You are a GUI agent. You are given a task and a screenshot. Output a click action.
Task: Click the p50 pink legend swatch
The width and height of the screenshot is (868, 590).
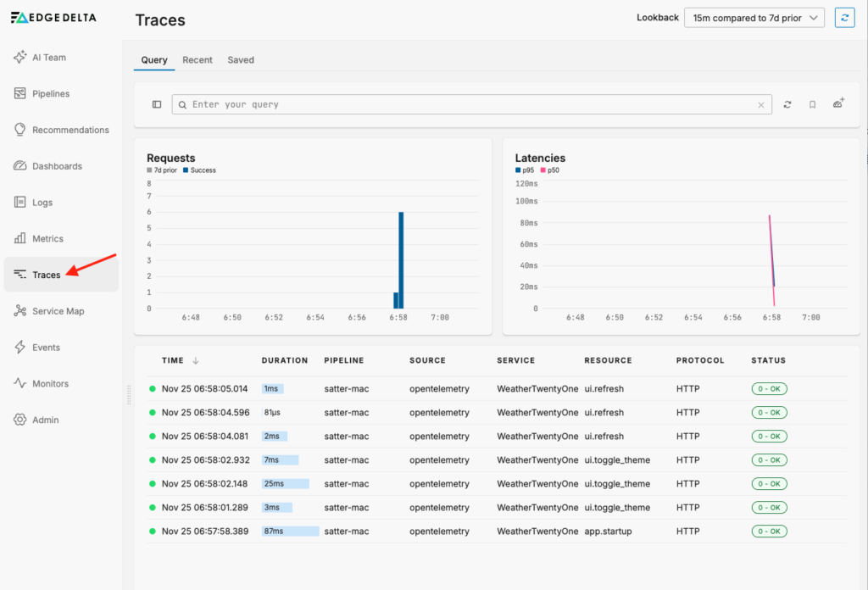click(543, 170)
